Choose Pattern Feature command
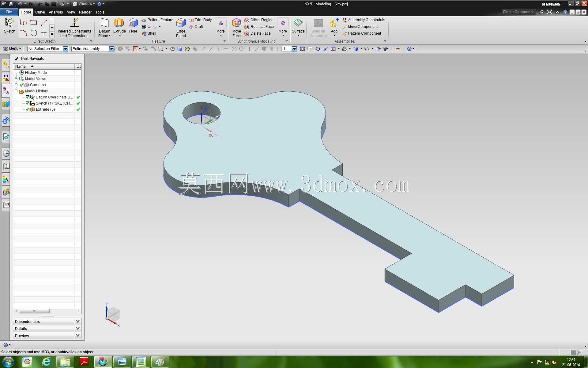 (157, 20)
